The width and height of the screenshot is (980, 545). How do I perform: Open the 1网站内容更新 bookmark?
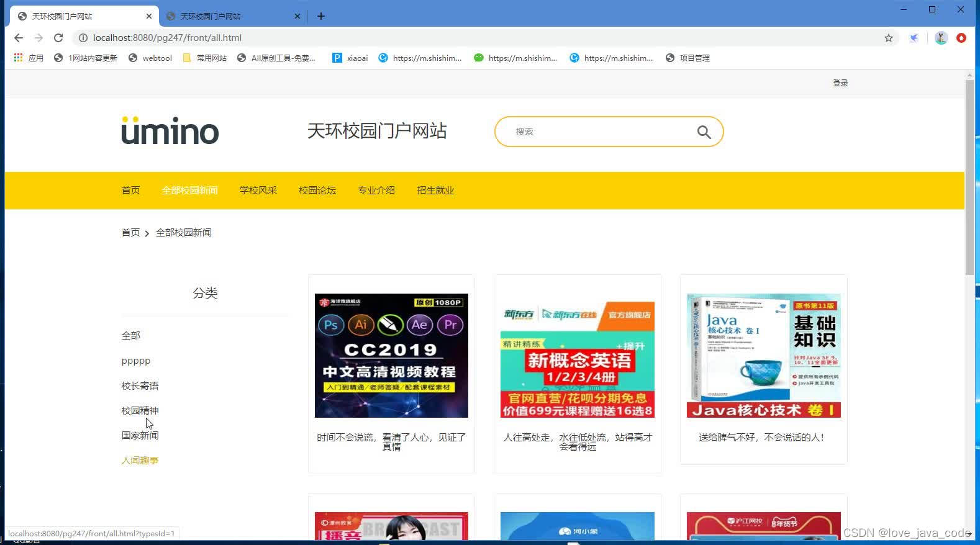pyautogui.click(x=86, y=58)
